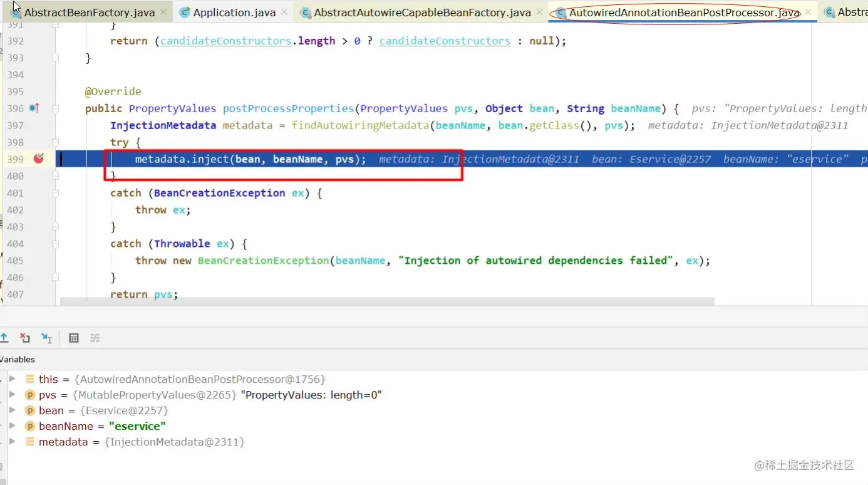Expand the pvs MutablePropertyValues variable
868x485 pixels.
[12, 395]
